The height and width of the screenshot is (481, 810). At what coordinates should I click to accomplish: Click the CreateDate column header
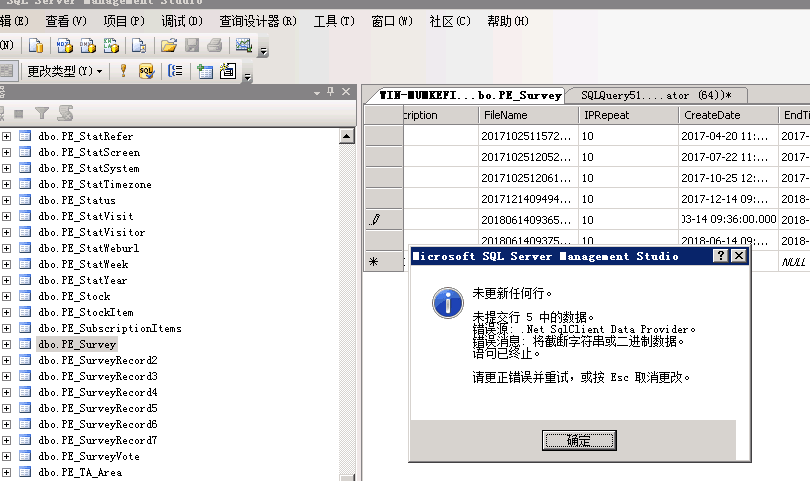(x=712, y=115)
